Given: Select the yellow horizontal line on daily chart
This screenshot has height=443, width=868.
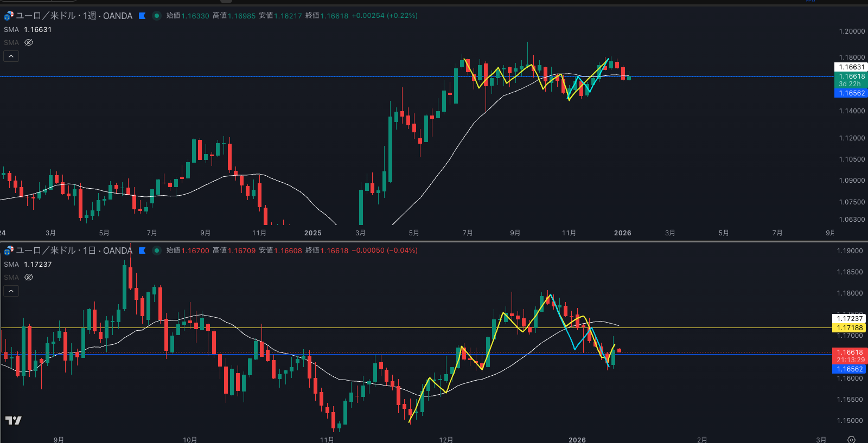Looking at the screenshot, I should (380, 328).
